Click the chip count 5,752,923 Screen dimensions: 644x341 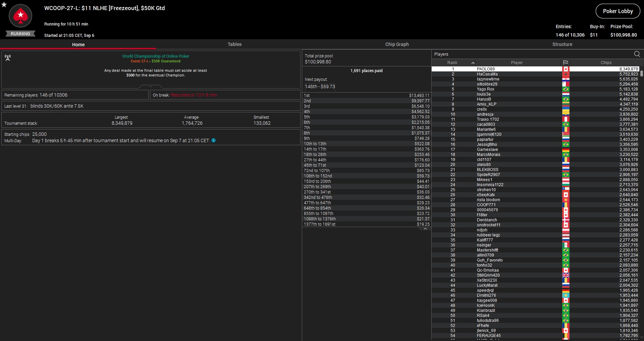pos(629,74)
